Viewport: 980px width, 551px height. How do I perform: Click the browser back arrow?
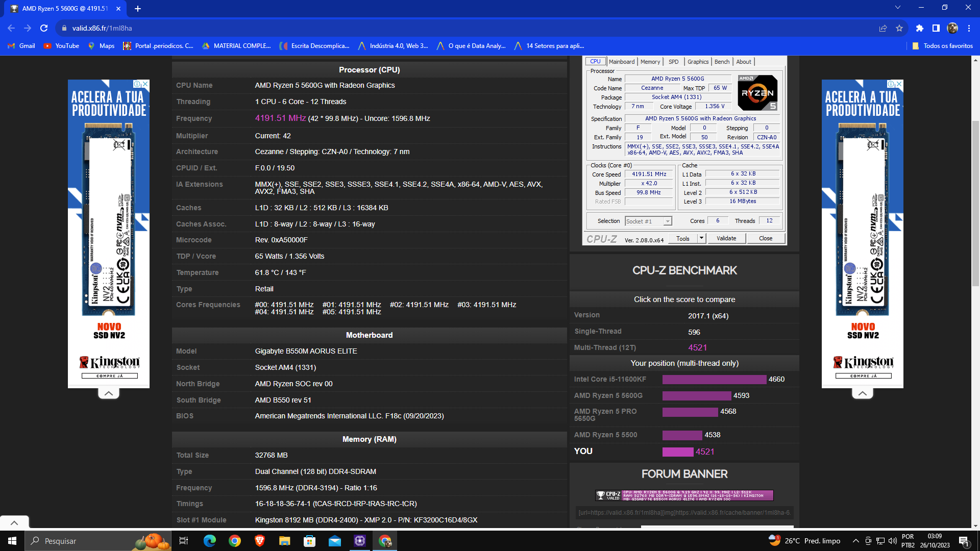click(x=11, y=28)
